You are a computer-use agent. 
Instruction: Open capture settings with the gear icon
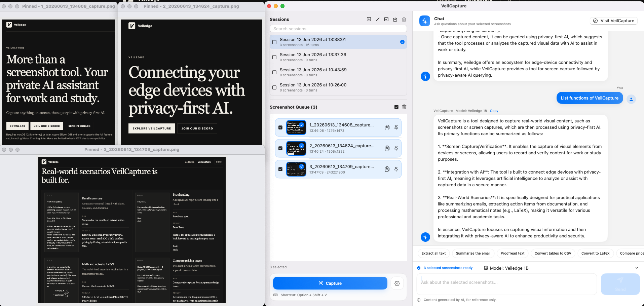[397, 283]
